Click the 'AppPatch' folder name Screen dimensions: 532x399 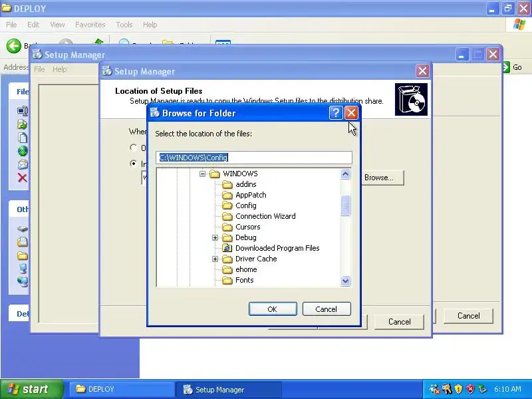(251, 195)
